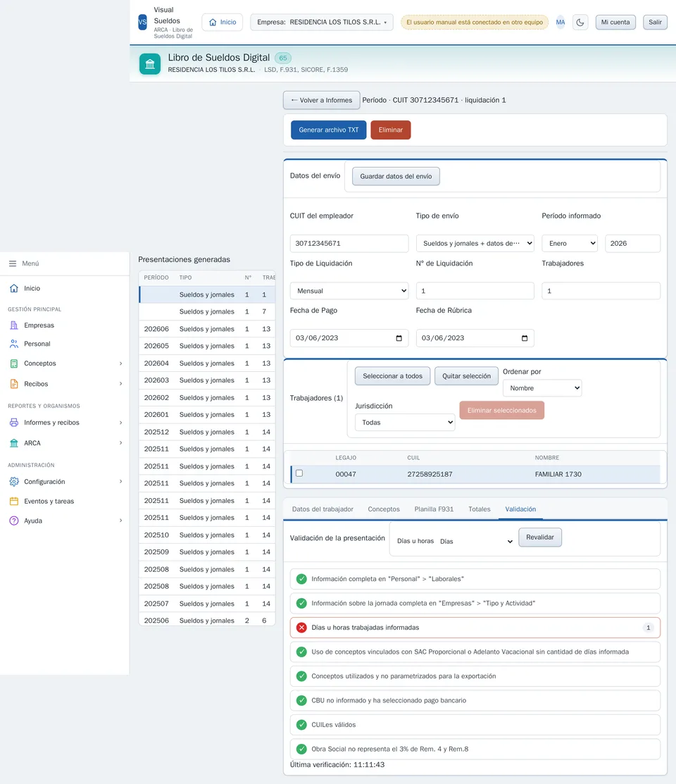Viewport: 676px width, 784px height.
Task: Open the Jurisdicción Todas dropdown
Action: pyautogui.click(x=405, y=423)
